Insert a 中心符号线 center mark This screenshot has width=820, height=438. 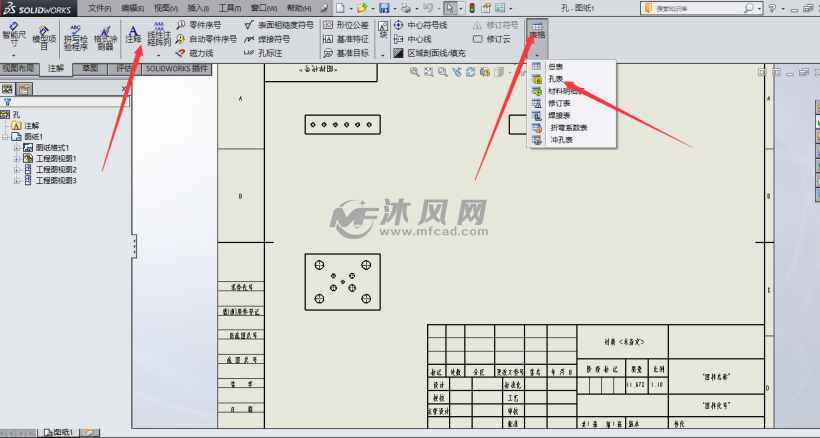(420, 25)
